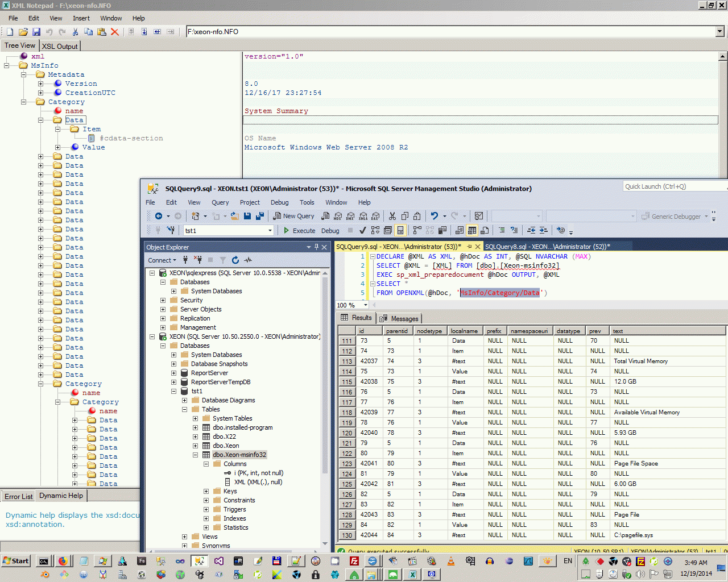Click the Parse checkmark icon next to Debug
The height and width of the screenshot is (582, 728).
(362, 230)
